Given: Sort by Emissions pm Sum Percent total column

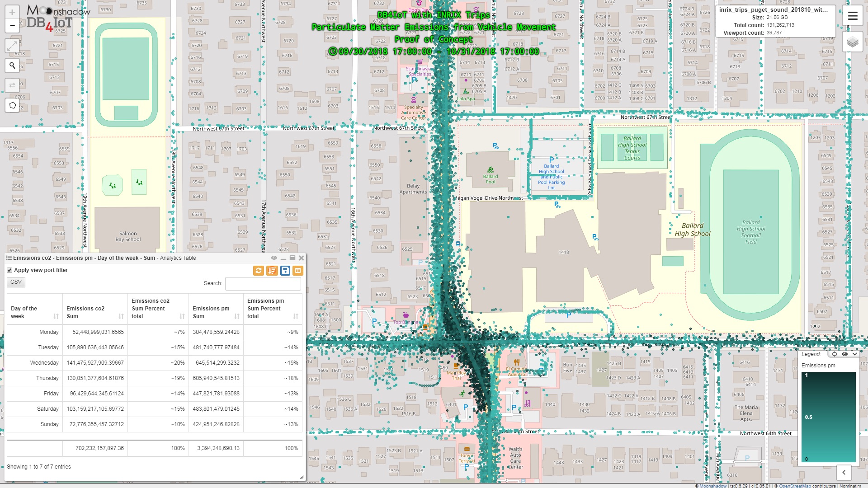Looking at the screenshot, I should 273,309.
